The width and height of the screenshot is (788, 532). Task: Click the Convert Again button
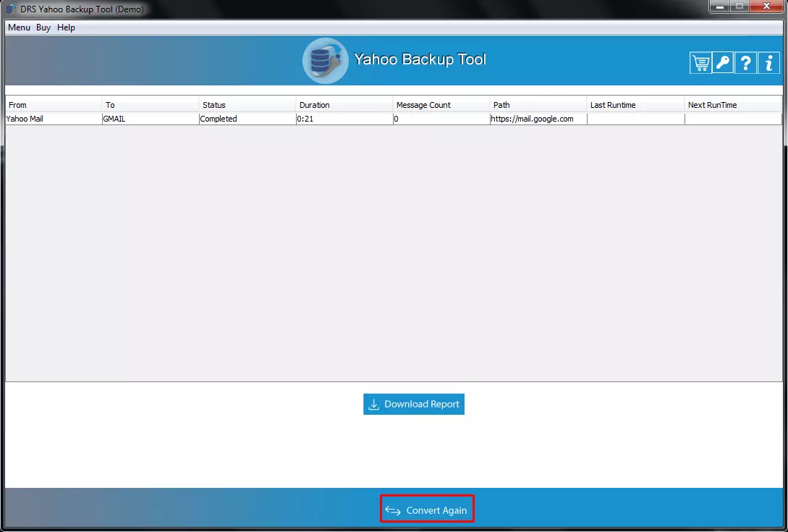pyautogui.click(x=427, y=509)
